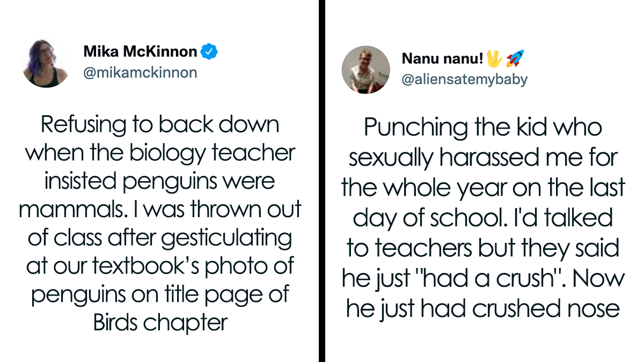This screenshot has width=644, height=362.
Task: Open the @mikamckinnon handle link
Action: [x=140, y=72]
